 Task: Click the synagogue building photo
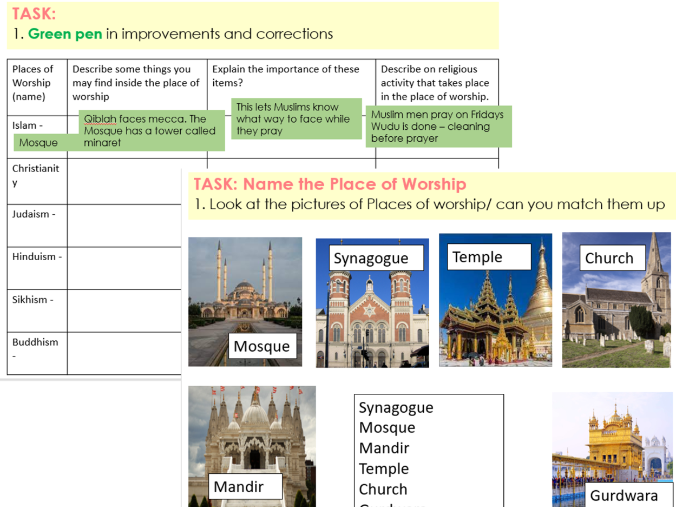pos(372,303)
